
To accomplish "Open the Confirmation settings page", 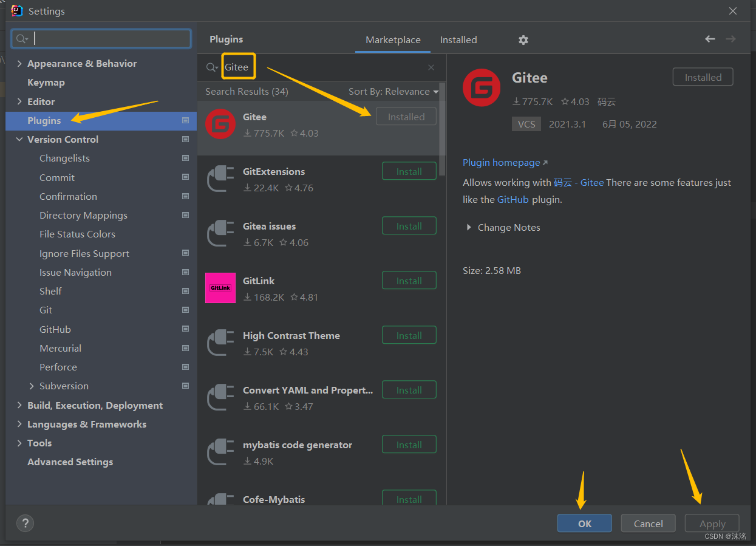I will tap(68, 196).
